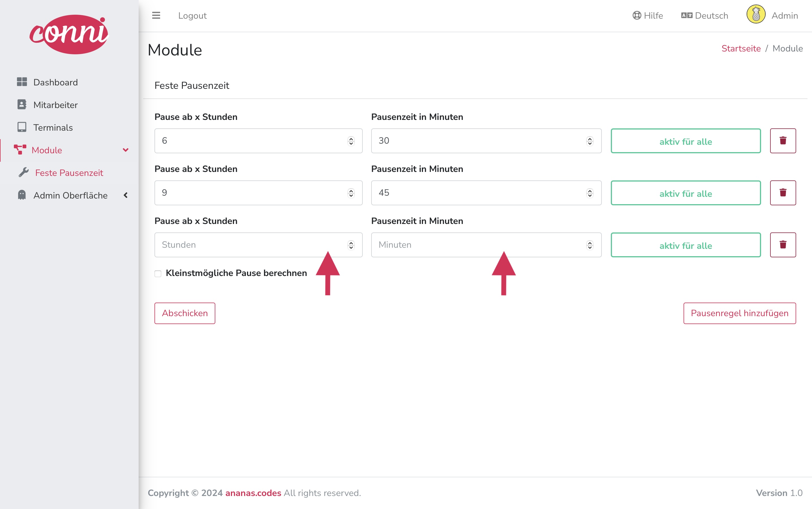Click the Version 1.0 footer text
812x509 pixels.
[x=779, y=493]
